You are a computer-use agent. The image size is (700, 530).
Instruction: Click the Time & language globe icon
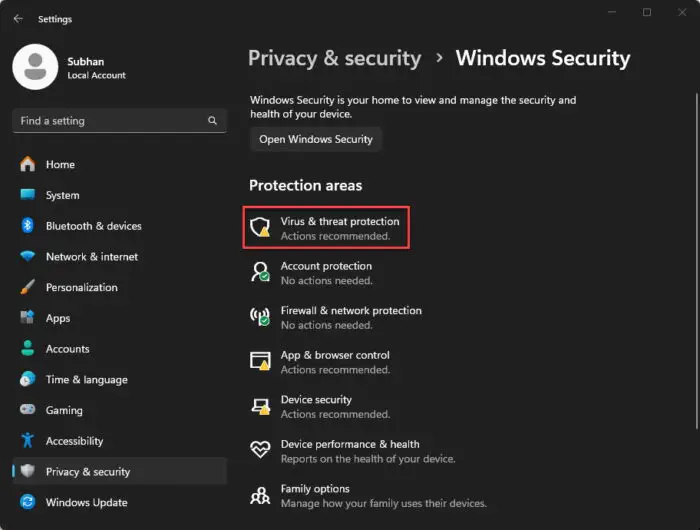click(28, 379)
